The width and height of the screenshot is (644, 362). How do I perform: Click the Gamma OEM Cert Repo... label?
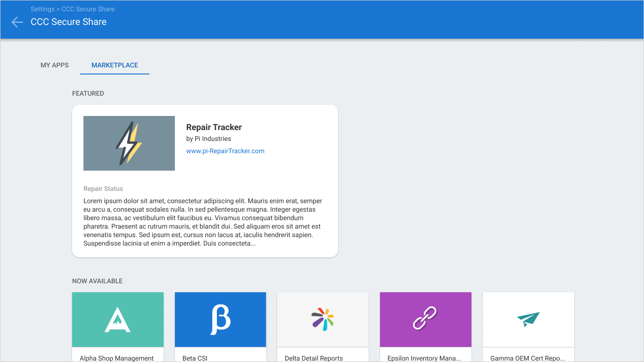[528, 358]
